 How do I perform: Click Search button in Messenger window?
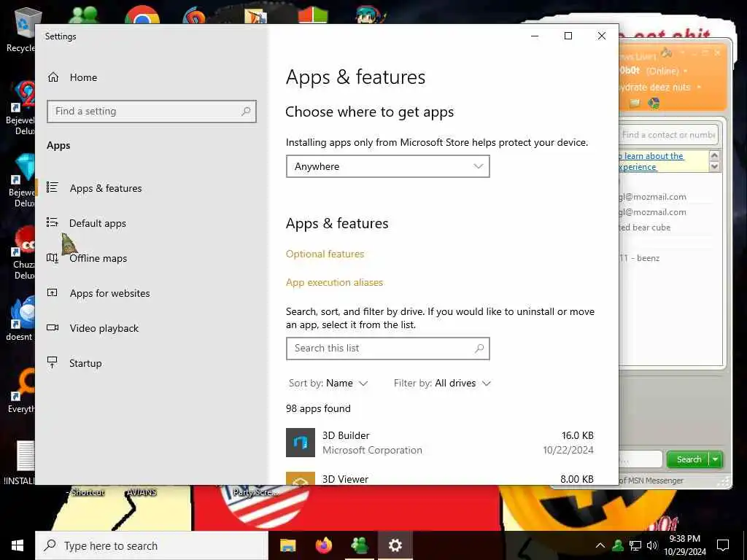689,459
